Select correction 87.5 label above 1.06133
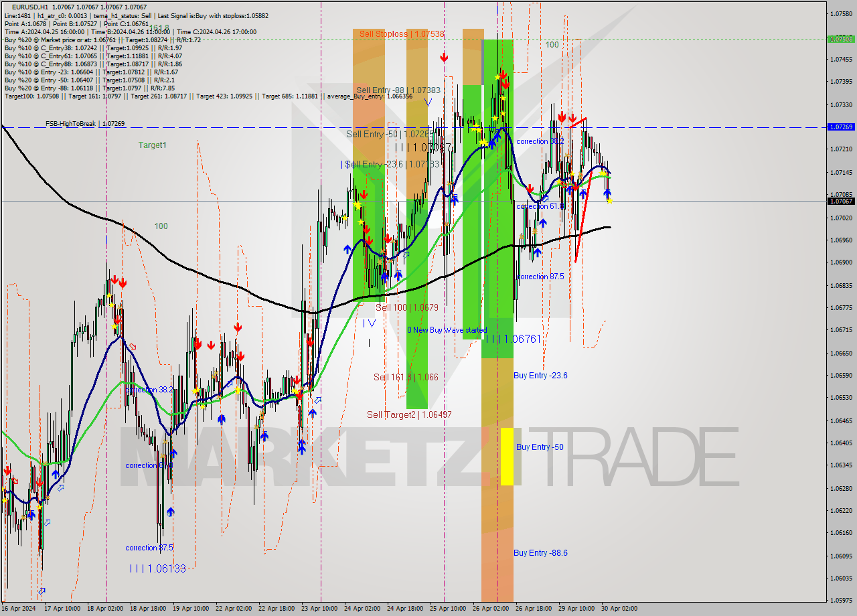Screen dimensions: 857x616 click(149, 548)
